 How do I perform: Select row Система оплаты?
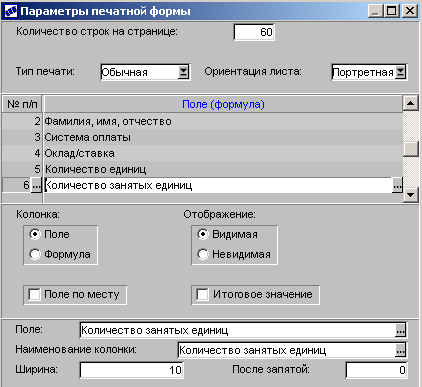point(223,137)
